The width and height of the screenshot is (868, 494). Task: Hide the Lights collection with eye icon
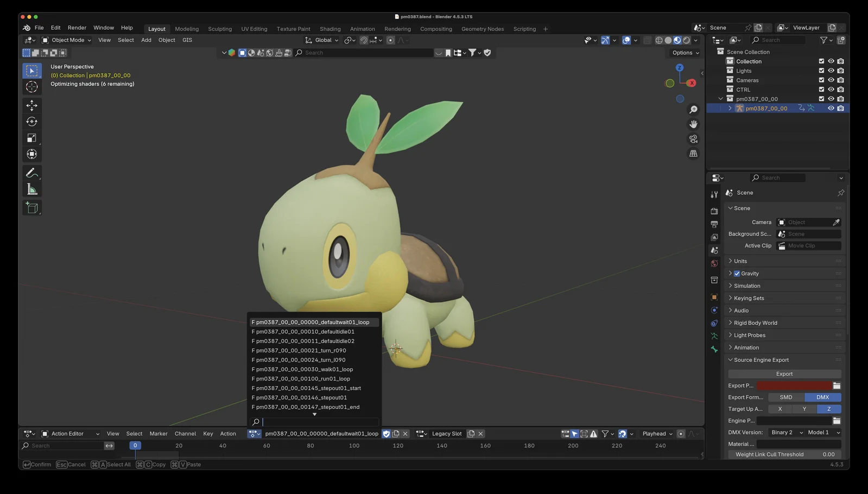(831, 71)
